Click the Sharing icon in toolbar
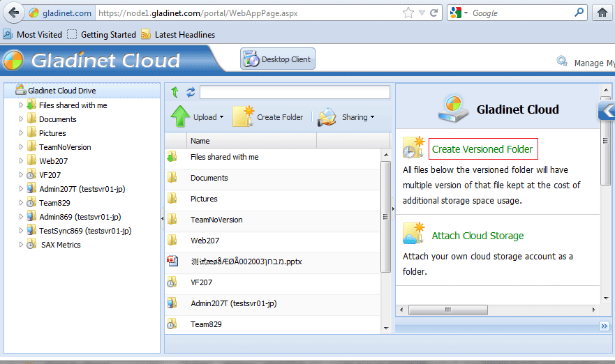615x364 pixels. 327,117
